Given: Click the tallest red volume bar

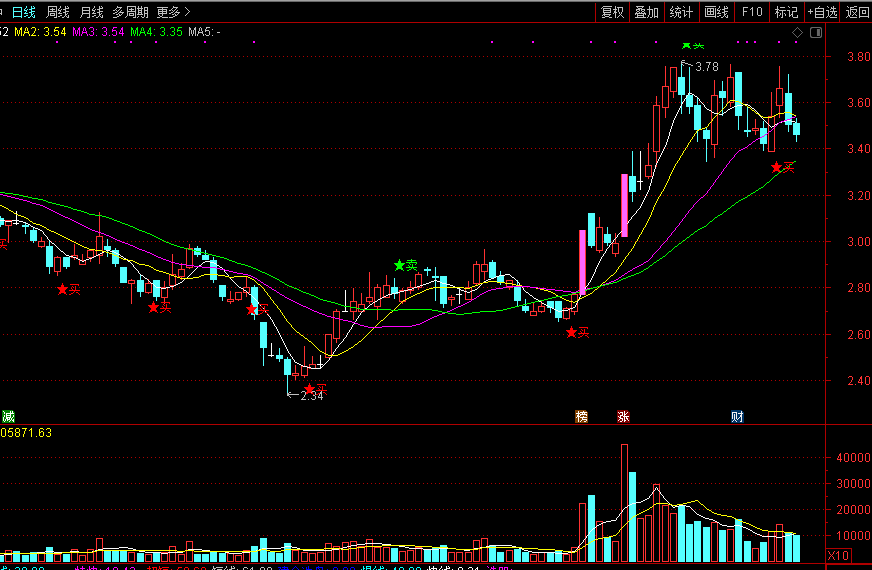Looking at the screenshot, I should pos(625,503).
